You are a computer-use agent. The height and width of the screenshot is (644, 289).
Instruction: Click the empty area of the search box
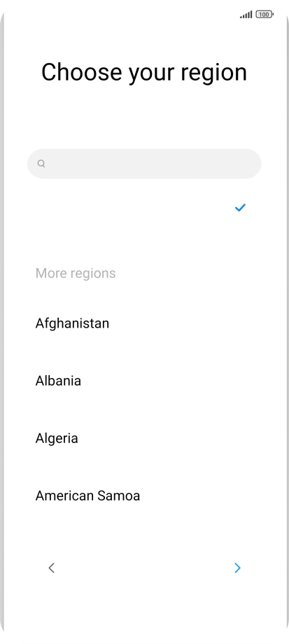(152, 164)
